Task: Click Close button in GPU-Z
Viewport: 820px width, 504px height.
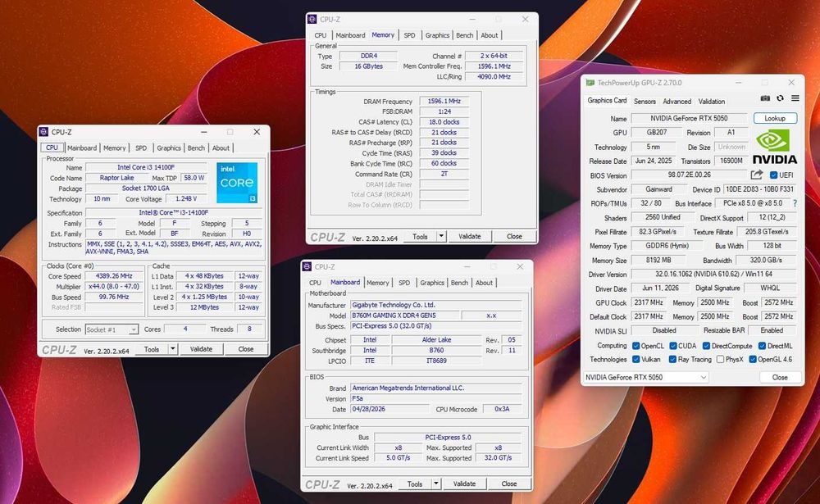Action: tap(780, 377)
